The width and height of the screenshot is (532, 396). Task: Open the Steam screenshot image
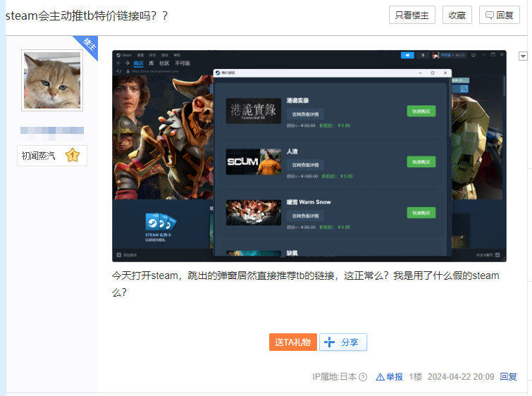click(309, 156)
